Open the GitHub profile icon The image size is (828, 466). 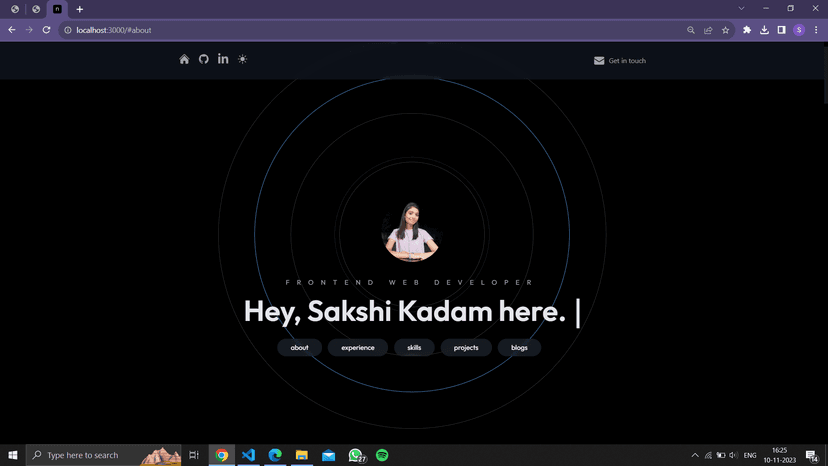click(x=203, y=60)
